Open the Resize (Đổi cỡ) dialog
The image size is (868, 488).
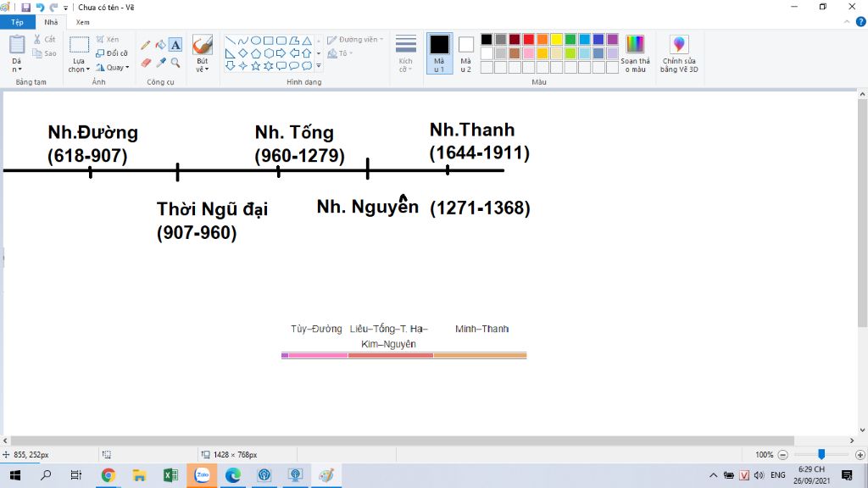[x=112, y=53]
